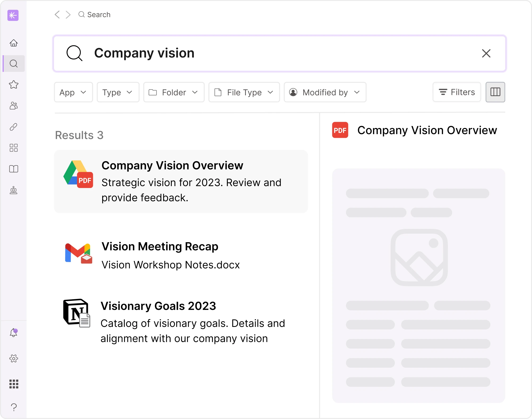Screen dimensions: 532x419
Task: Toggle the split preview pane button
Action: click(495, 92)
